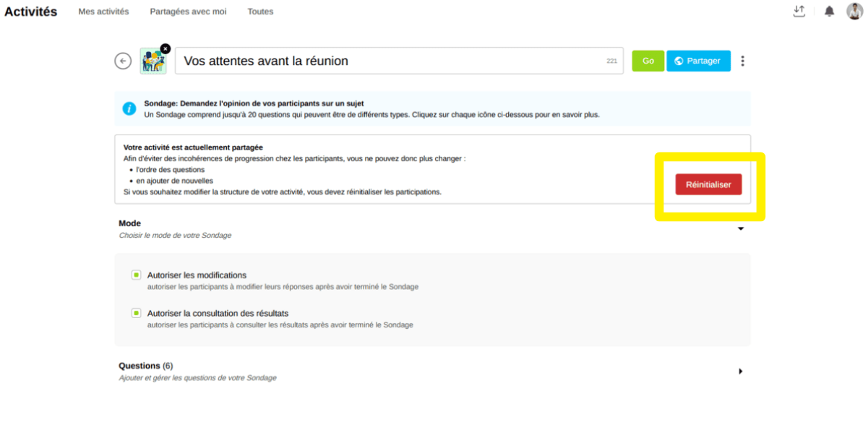
Task: Toggle Autoriser la consultation des résultats checkbox
Action: [136, 314]
